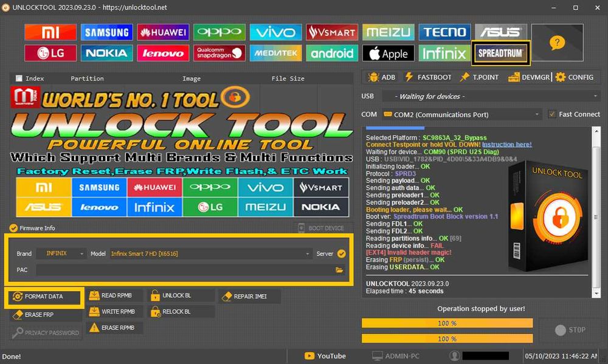Click the READ RPMB button
This screenshot has width=608, height=364.
tap(114, 295)
